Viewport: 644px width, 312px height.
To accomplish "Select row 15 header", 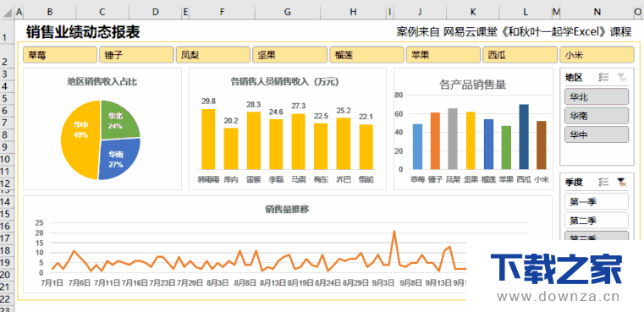I will pos(7,214).
